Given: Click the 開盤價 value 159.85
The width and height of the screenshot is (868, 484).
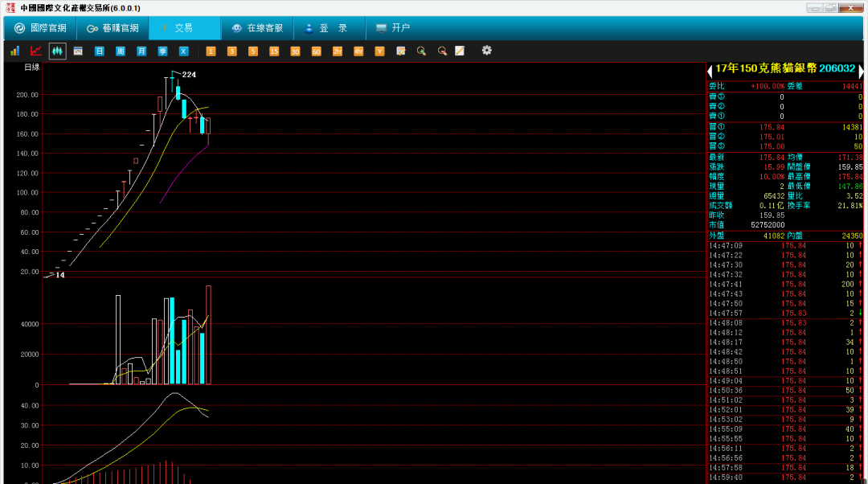Looking at the screenshot, I should (850, 166).
